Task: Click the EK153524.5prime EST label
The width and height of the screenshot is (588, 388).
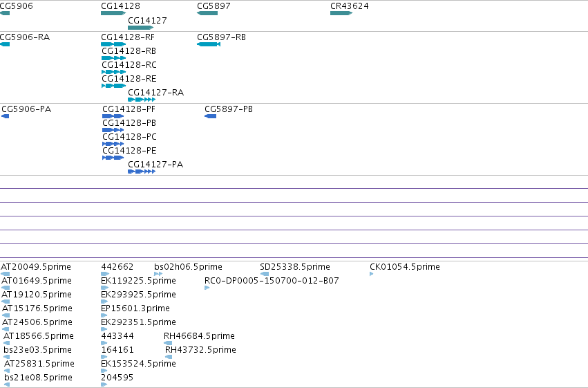Action: [x=138, y=364]
